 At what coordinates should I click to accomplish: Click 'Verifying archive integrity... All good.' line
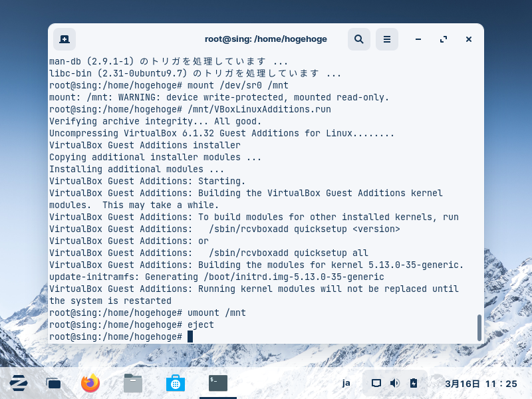(x=156, y=121)
